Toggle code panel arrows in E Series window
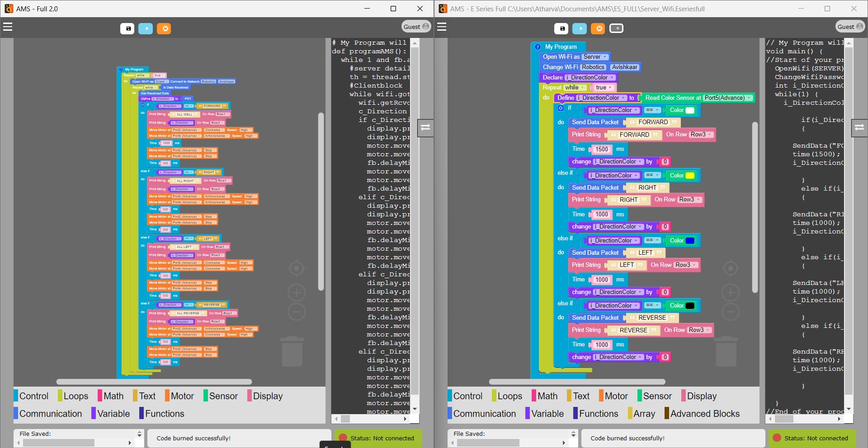Screen dimensions: 868x448 point(859,127)
